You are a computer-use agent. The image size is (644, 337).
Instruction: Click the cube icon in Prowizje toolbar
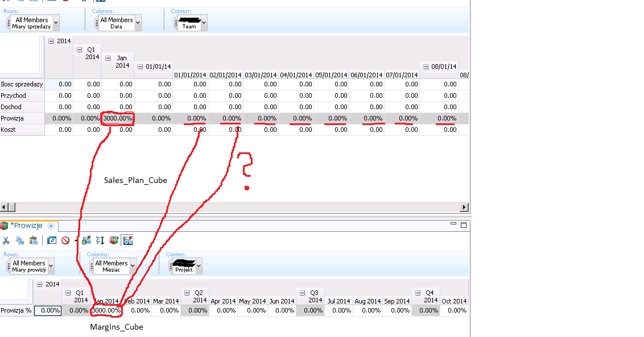point(114,240)
